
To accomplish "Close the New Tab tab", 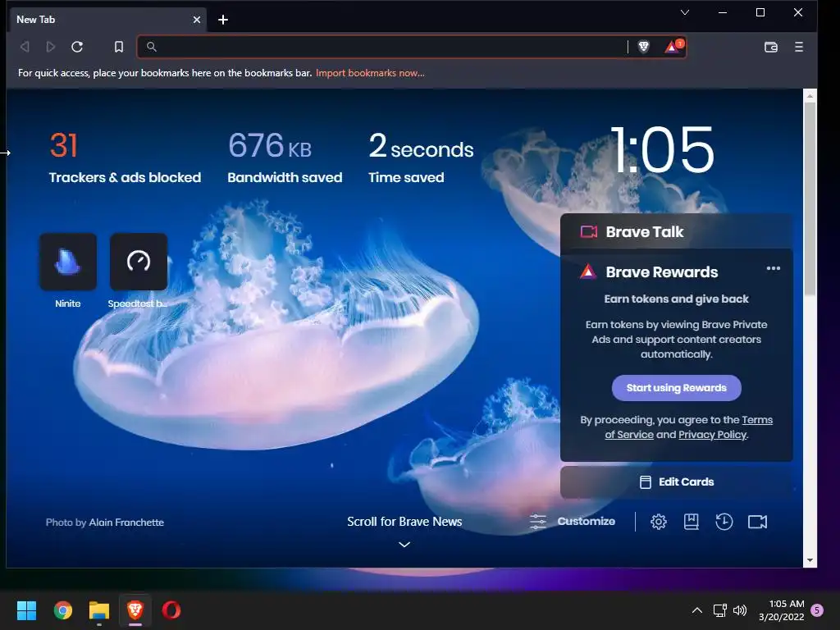I will coord(197,20).
